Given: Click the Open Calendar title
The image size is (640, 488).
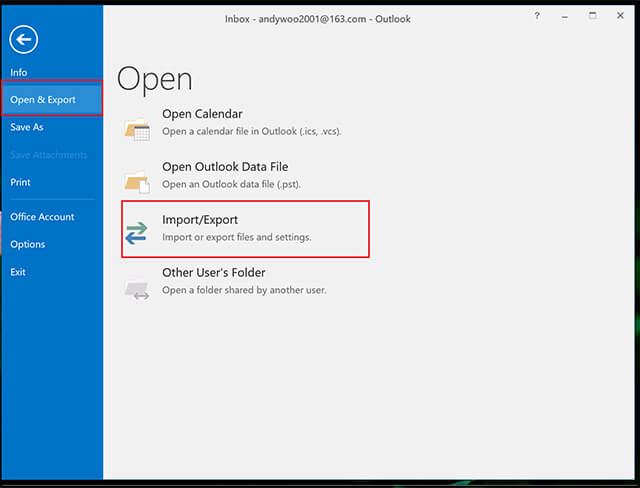Looking at the screenshot, I should [202, 114].
